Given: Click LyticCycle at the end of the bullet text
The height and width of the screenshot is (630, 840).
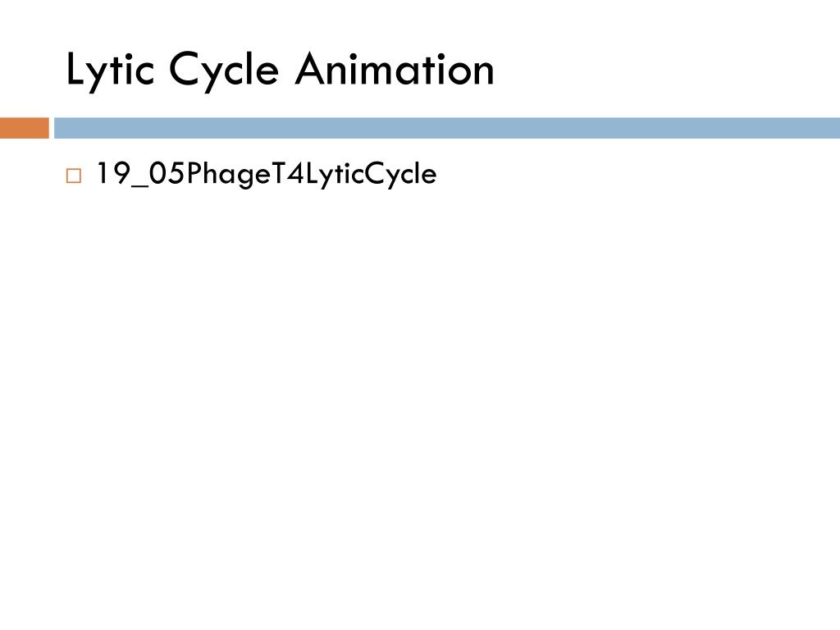Looking at the screenshot, I should click(x=372, y=174).
